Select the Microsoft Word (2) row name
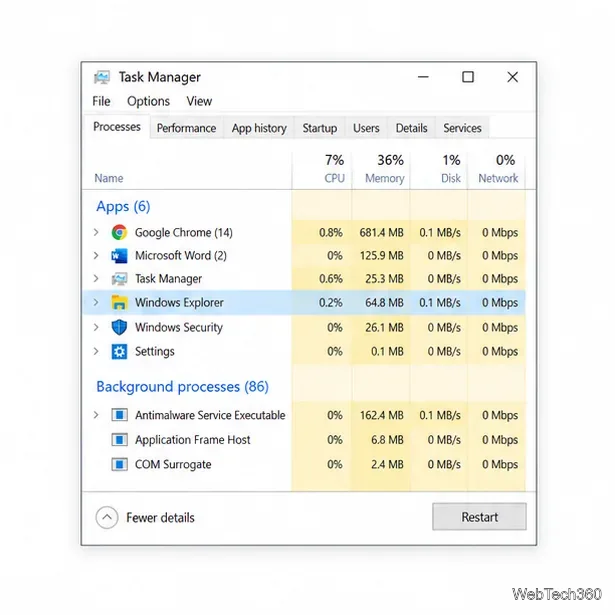This screenshot has height=615, width=615. 181,256
